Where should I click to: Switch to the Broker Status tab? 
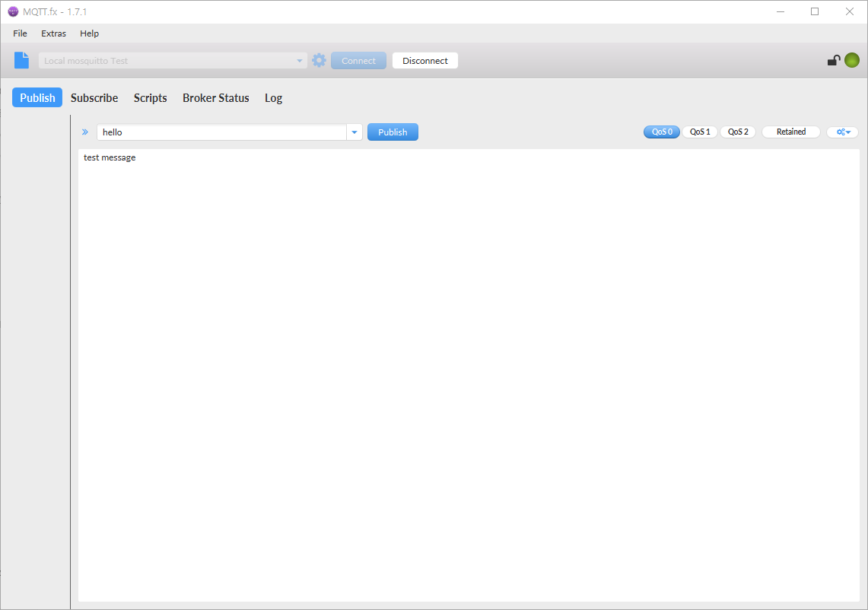(216, 97)
